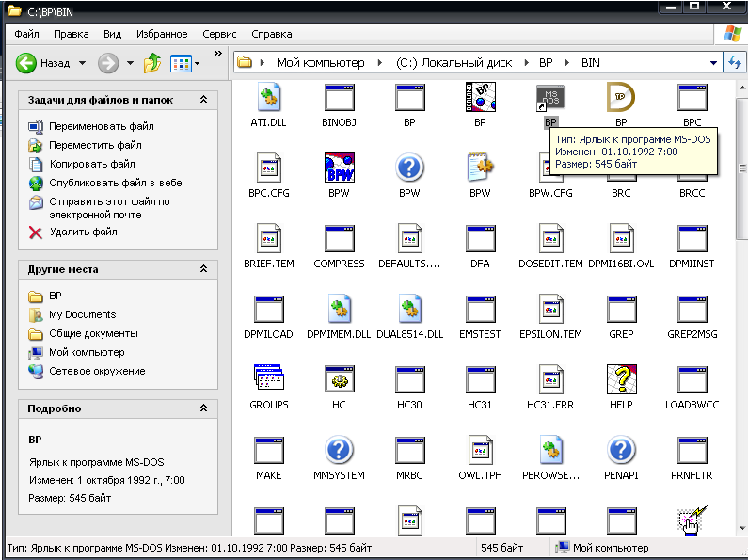This screenshot has width=748, height=560.
Task: Collapse the Другие места panel
Action: pyautogui.click(x=203, y=269)
